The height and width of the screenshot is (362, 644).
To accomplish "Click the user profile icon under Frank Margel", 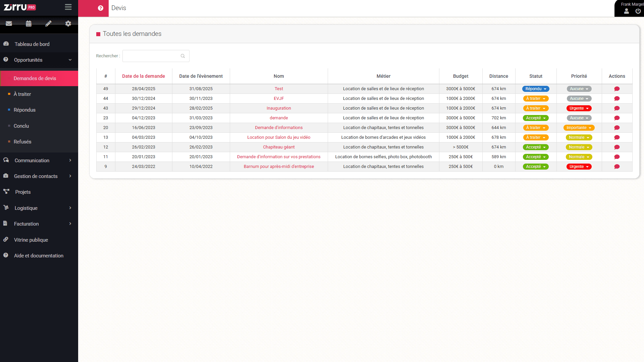I will [626, 11].
